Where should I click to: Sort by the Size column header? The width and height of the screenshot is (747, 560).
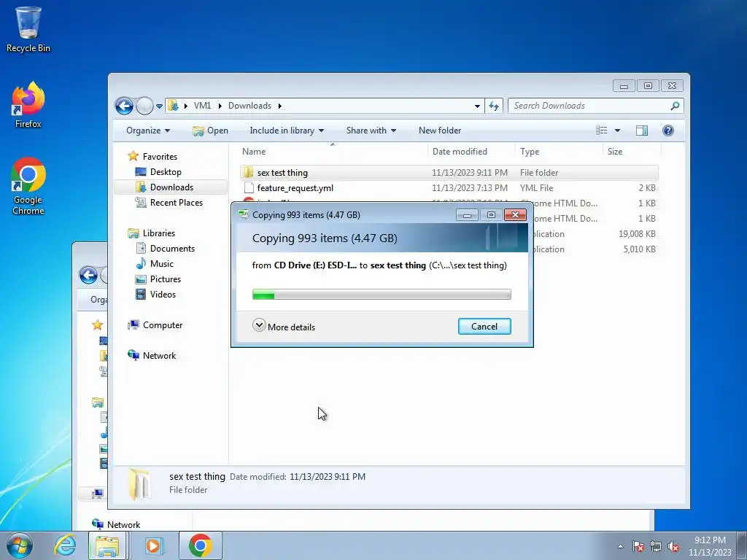click(x=632, y=152)
